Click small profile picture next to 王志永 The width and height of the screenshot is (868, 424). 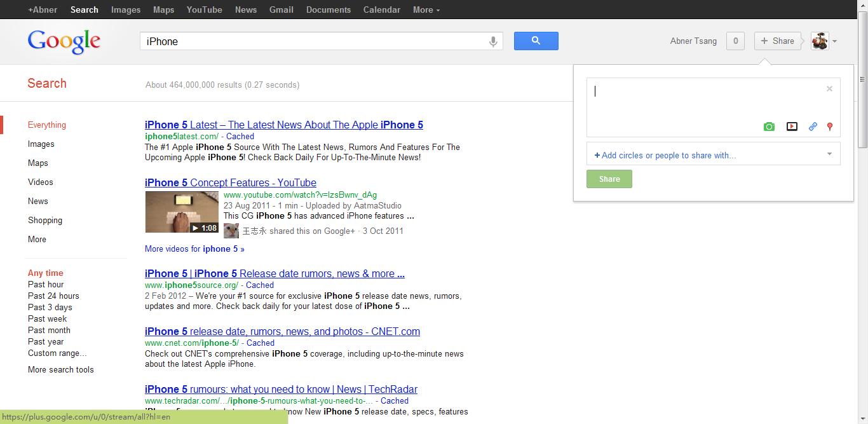point(231,231)
